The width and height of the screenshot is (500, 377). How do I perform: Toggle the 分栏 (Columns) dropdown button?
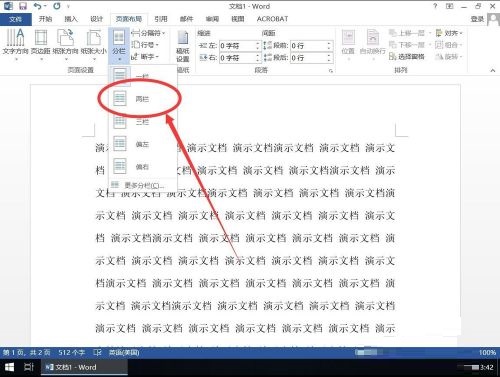coord(119,46)
